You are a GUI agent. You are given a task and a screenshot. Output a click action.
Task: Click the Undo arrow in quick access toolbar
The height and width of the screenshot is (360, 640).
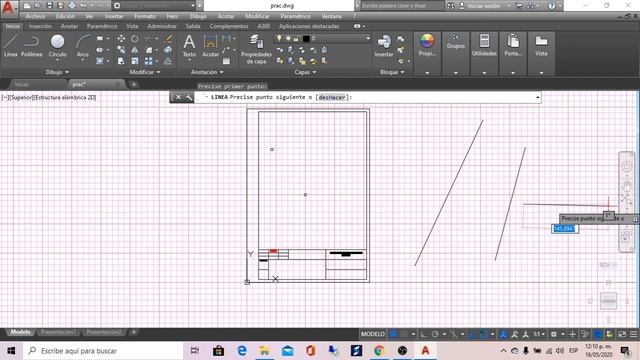coord(83,6)
